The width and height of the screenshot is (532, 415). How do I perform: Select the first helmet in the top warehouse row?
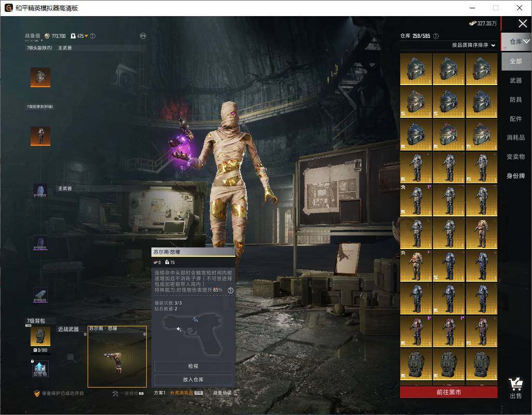point(416,69)
